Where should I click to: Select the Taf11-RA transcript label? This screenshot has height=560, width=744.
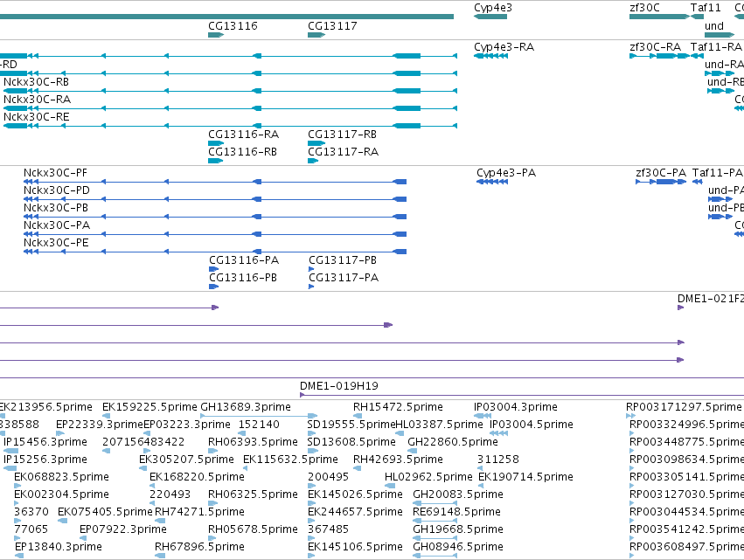716,47
